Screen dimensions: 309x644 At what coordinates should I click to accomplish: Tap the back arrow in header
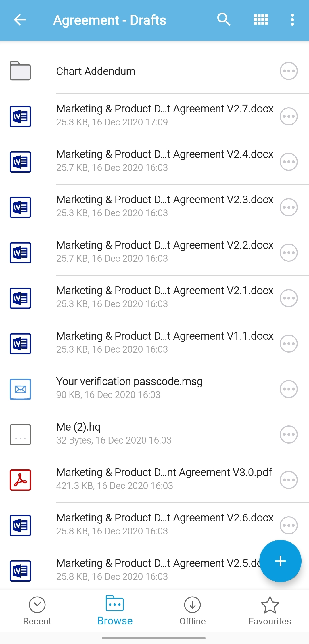click(x=20, y=20)
